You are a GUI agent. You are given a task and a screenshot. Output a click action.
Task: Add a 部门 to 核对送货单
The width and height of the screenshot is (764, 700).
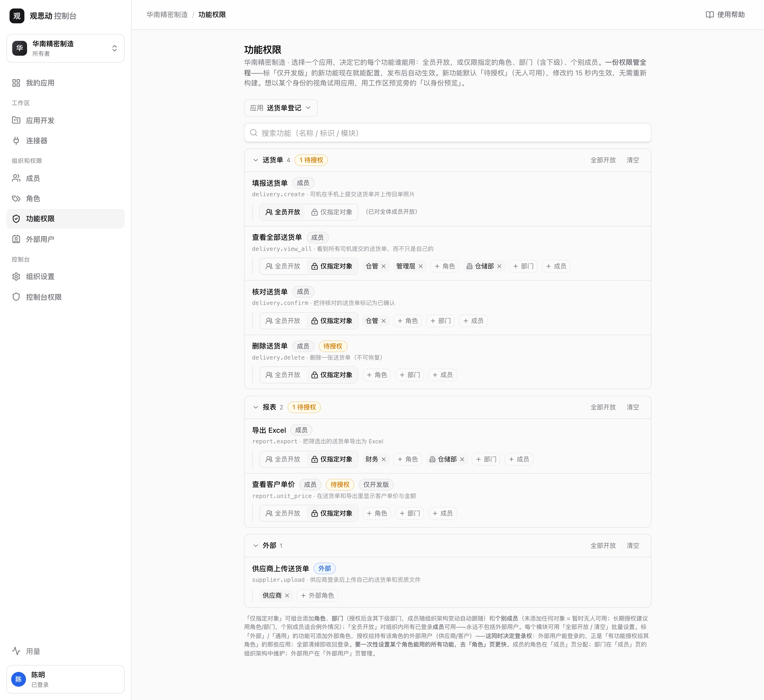pyautogui.click(x=440, y=321)
